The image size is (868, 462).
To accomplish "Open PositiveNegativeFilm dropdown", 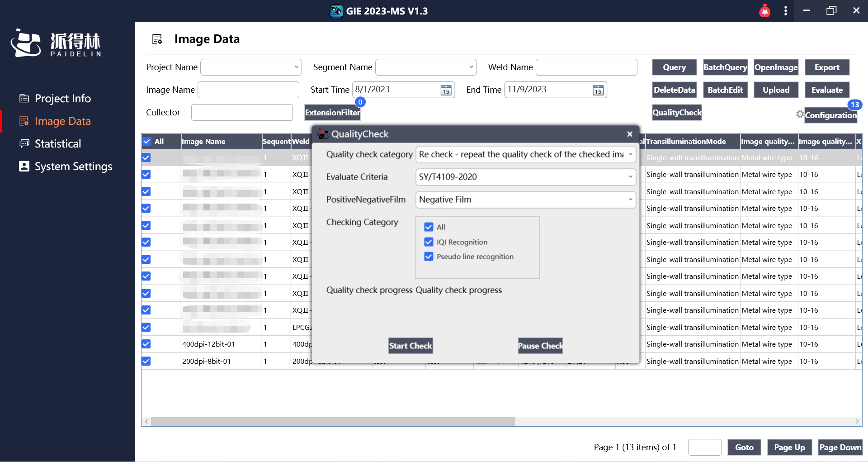I will pos(525,200).
